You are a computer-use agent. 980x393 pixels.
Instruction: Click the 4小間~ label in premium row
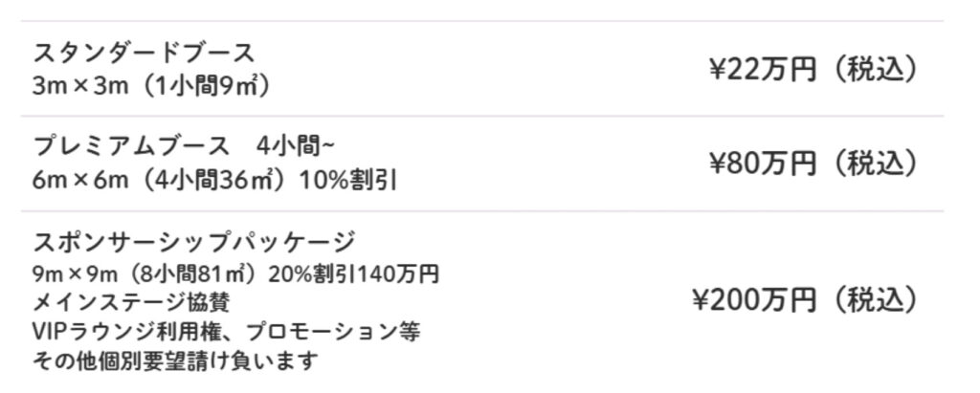click(296, 147)
